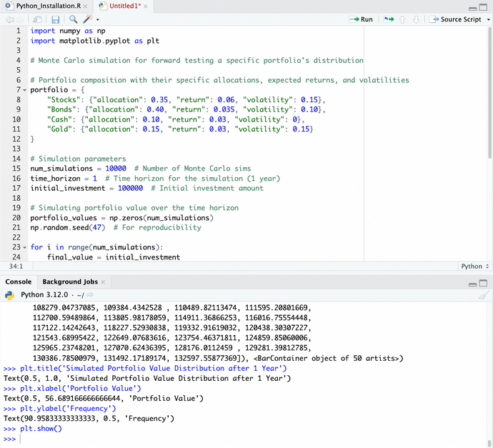Click the re-run previous code icon
The height and width of the screenshot is (448, 493).
[x=389, y=19]
